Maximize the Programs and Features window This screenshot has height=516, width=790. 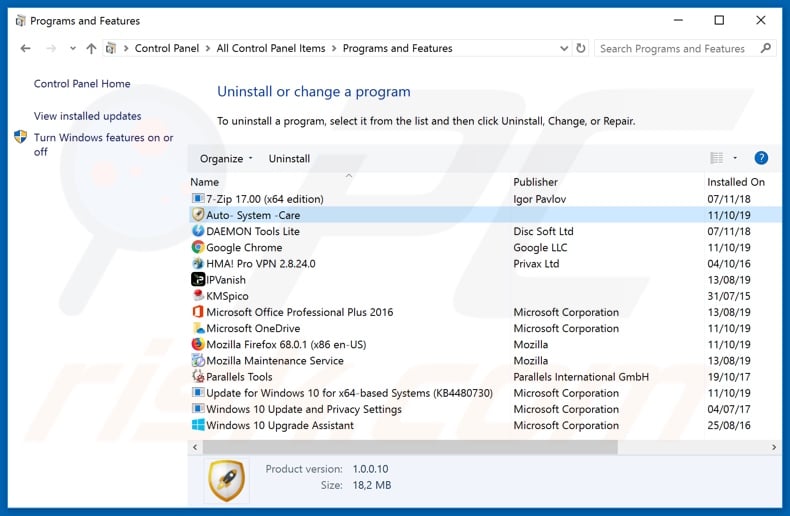pyautogui.click(x=719, y=20)
